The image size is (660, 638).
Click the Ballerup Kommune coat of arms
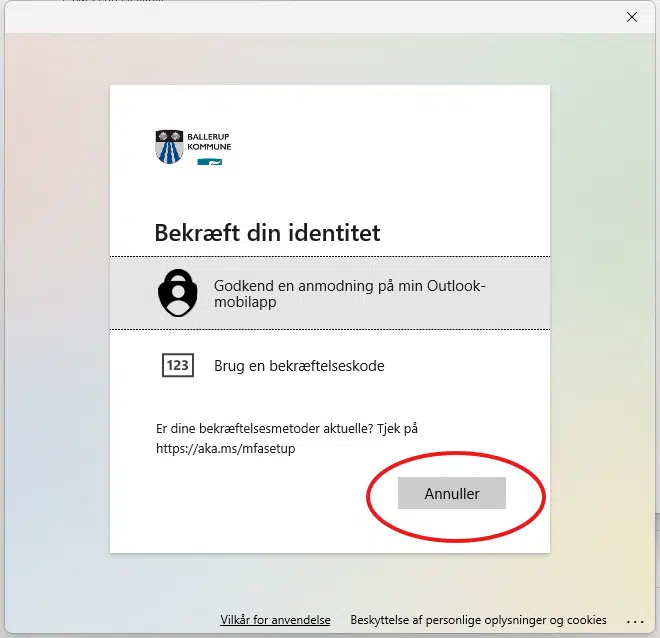(169, 146)
